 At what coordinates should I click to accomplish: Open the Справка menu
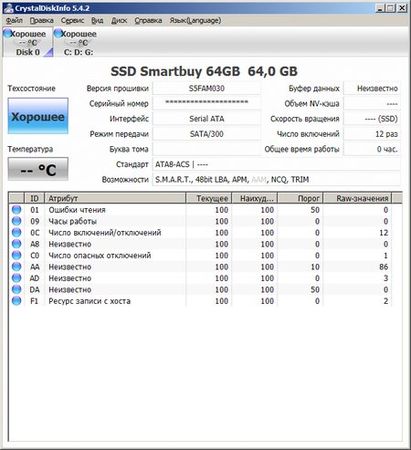[x=148, y=21]
